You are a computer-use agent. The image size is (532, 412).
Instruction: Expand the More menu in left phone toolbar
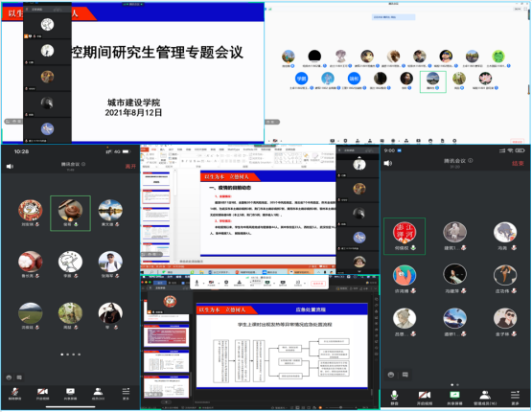[126, 394]
